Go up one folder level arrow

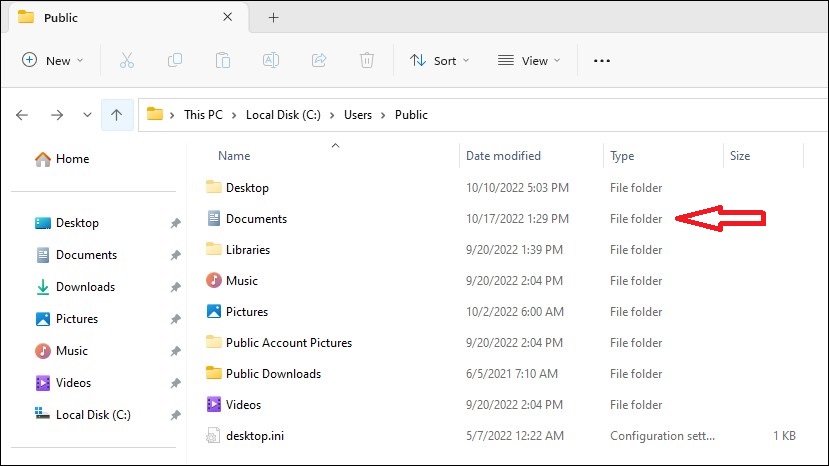click(116, 115)
